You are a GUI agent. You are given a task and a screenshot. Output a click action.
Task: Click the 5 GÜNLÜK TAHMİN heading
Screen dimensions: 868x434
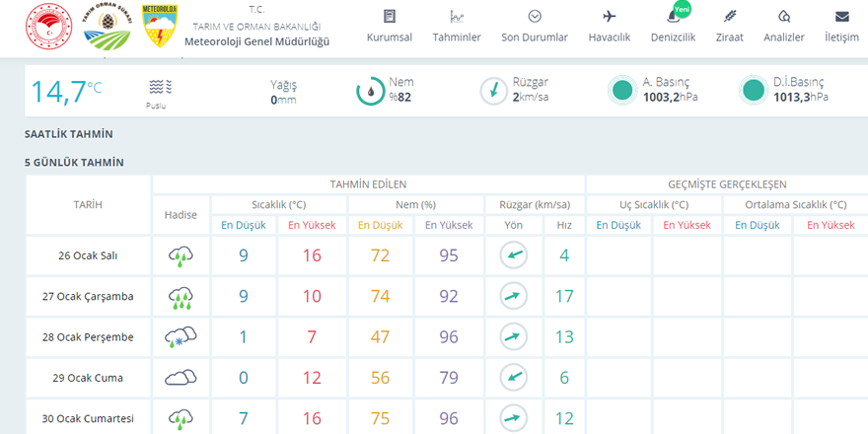tap(74, 163)
